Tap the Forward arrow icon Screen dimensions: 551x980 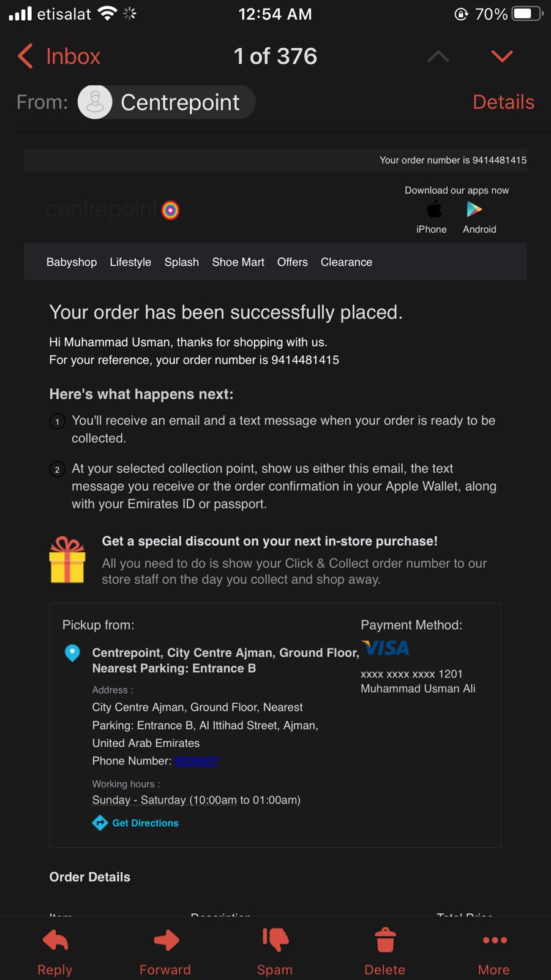166,940
